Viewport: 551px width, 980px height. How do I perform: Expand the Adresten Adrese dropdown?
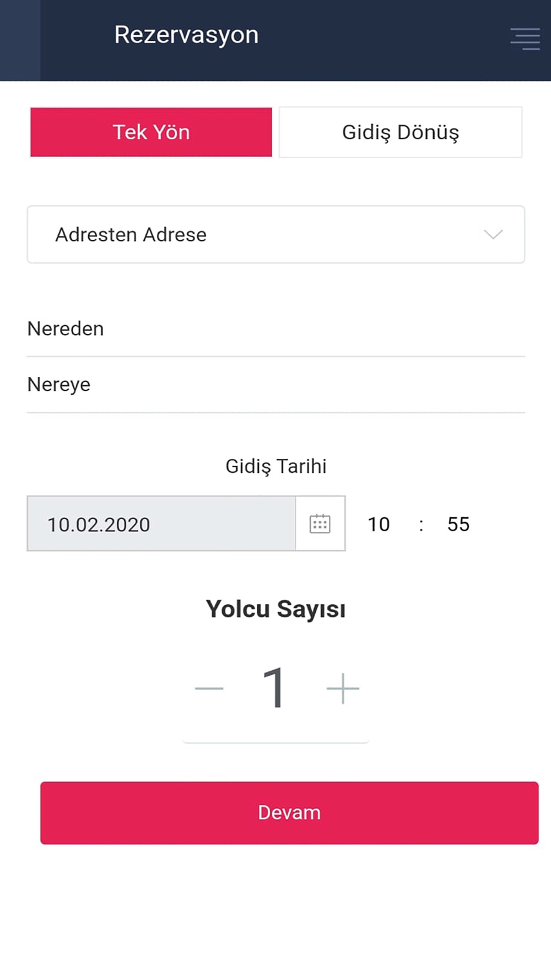[276, 234]
